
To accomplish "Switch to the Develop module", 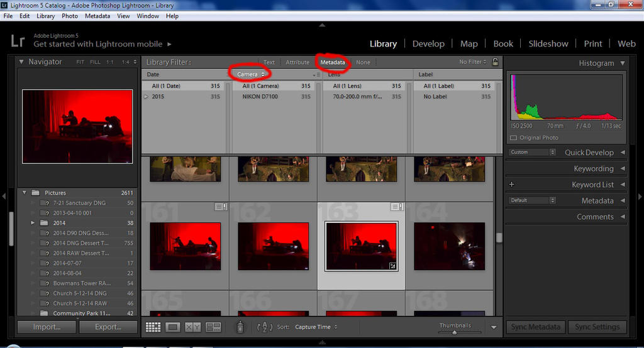I will click(x=428, y=44).
